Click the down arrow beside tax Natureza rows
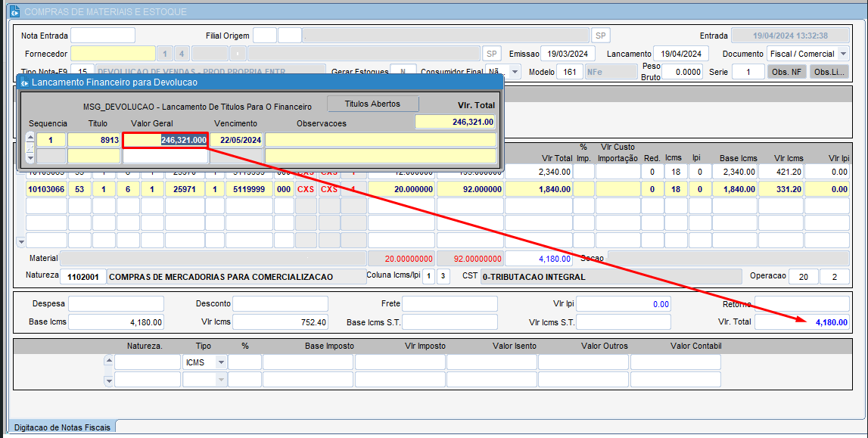This screenshot has width=868, height=438. click(108, 381)
